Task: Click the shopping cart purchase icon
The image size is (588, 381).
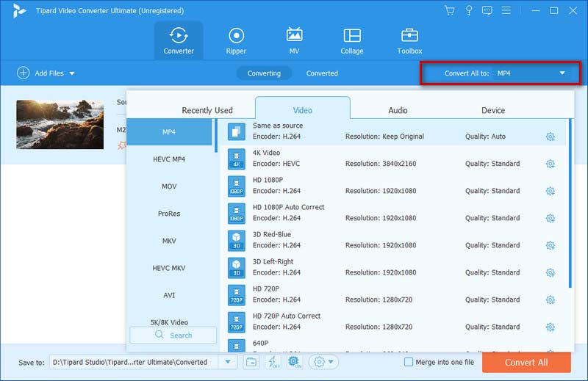Action: [x=449, y=10]
